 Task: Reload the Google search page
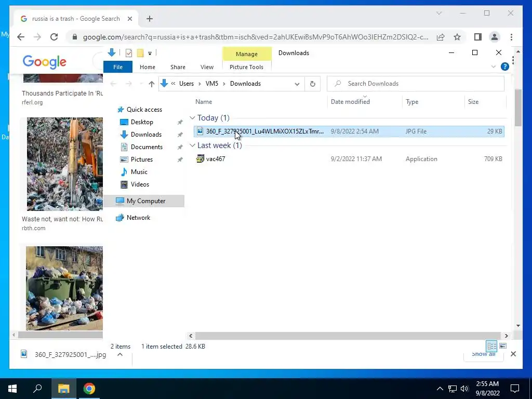[x=54, y=37]
